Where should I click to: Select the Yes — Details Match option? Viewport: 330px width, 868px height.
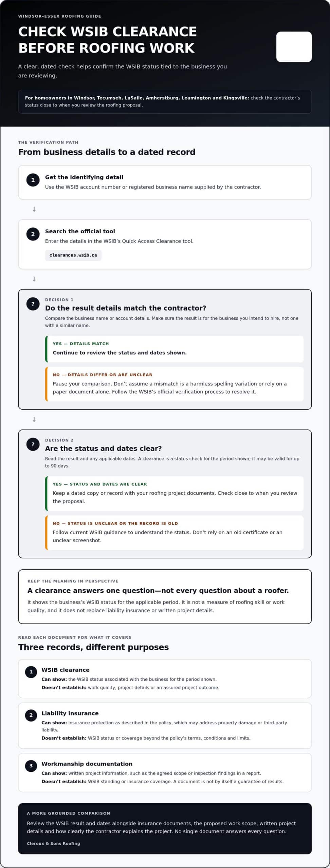click(175, 349)
